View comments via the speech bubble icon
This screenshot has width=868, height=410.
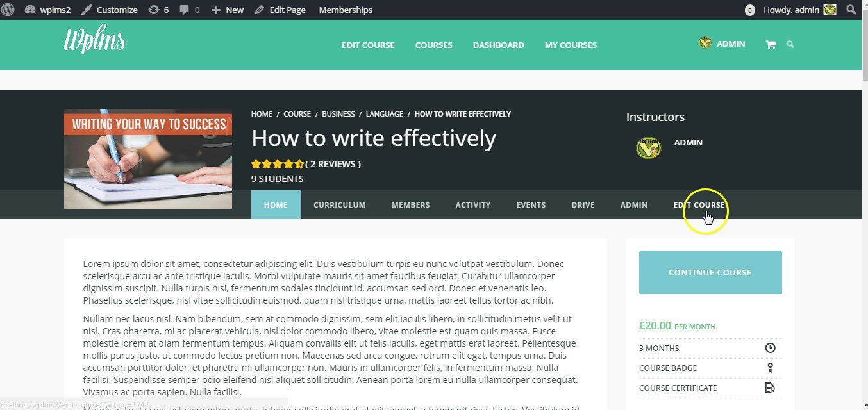point(185,10)
